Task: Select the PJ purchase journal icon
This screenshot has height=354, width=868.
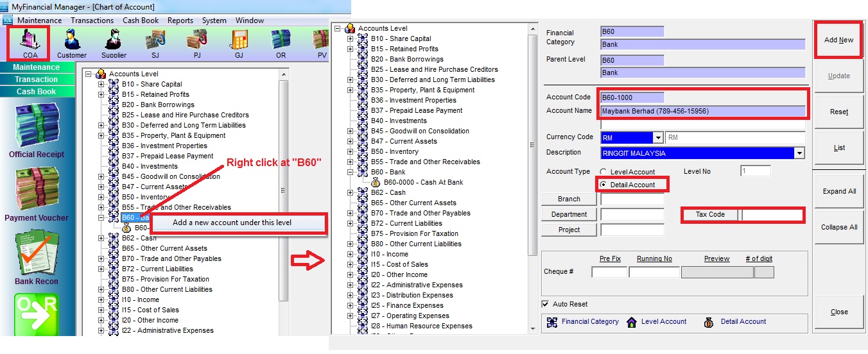Action: click(x=196, y=43)
